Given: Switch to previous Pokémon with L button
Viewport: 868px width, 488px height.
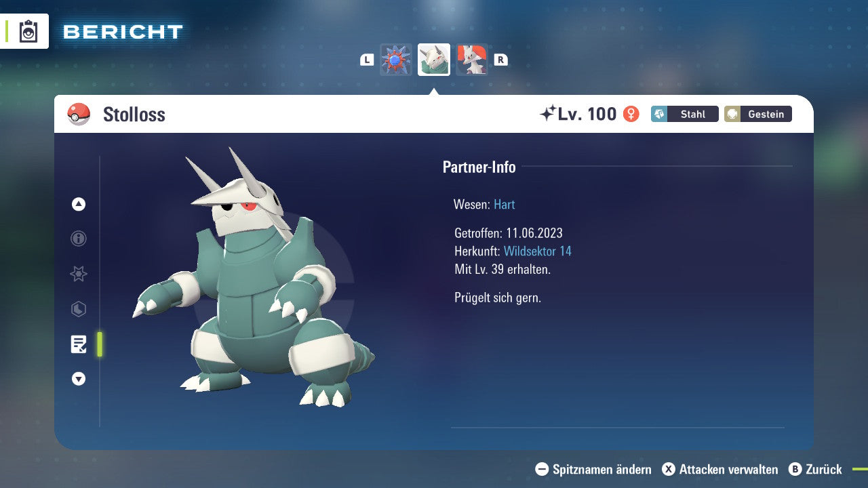Looking at the screenshot, I should pyautogui.click(x=367, y=60).
